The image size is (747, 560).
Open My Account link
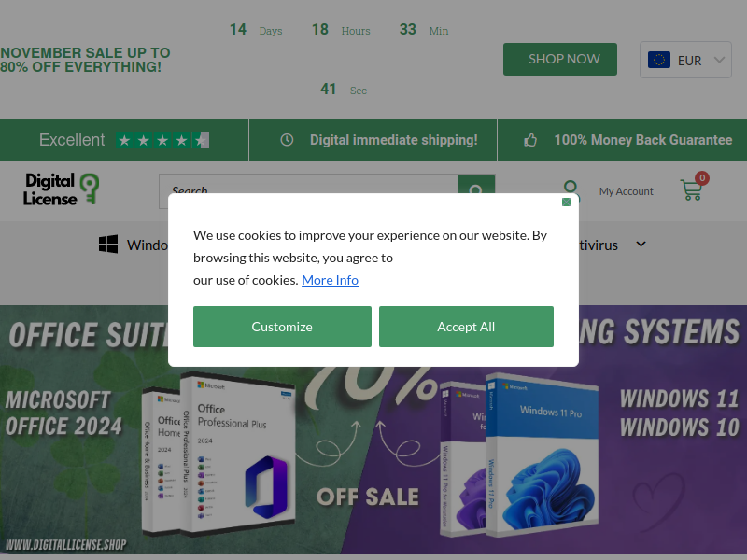click(626, 191)
